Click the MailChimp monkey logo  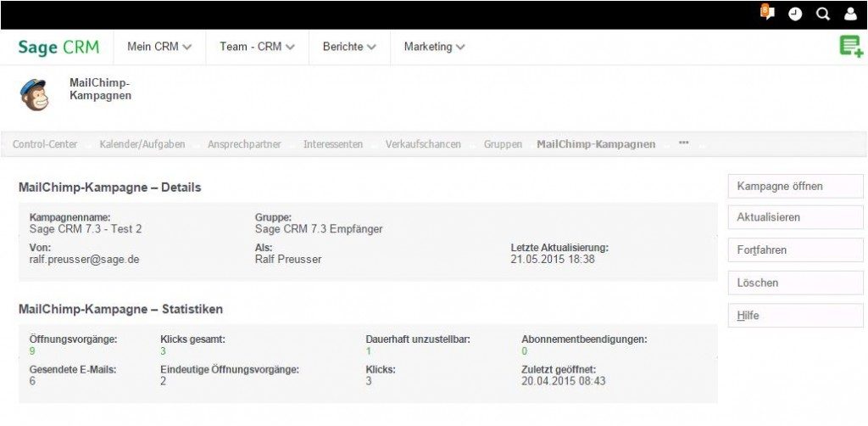(x=35, y=94)
